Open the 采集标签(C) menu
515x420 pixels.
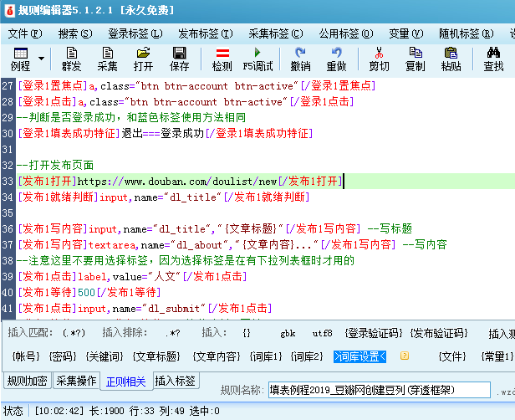[276, 33]
